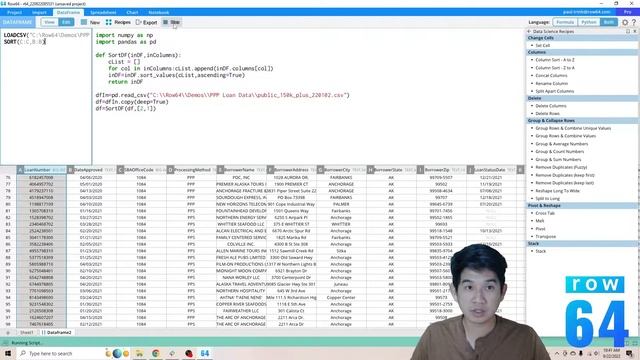Screen dimensions: 640x360
Task: Stop the running script
Action: click(x=171, y=22)
